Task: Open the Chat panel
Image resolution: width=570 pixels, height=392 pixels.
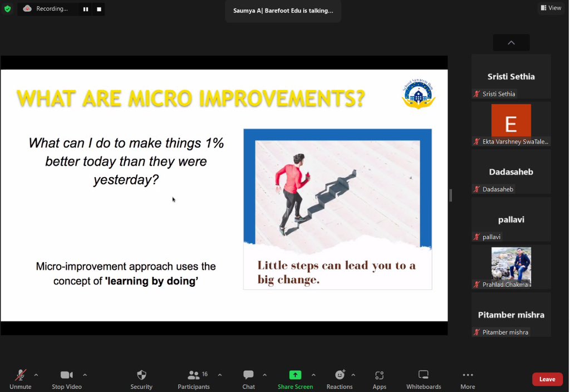Action: (249, 379)
